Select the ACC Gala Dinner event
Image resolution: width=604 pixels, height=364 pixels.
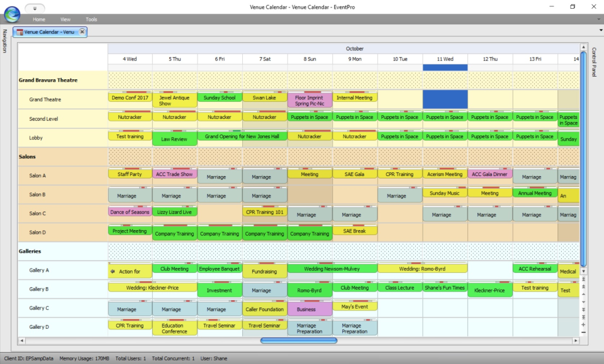[x=490, y=174]
